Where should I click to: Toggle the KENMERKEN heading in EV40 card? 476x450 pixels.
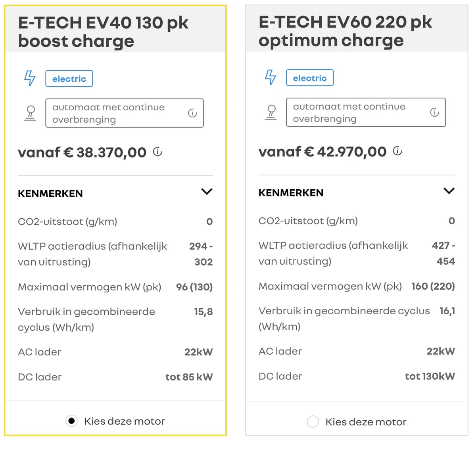tap(50, 194)
